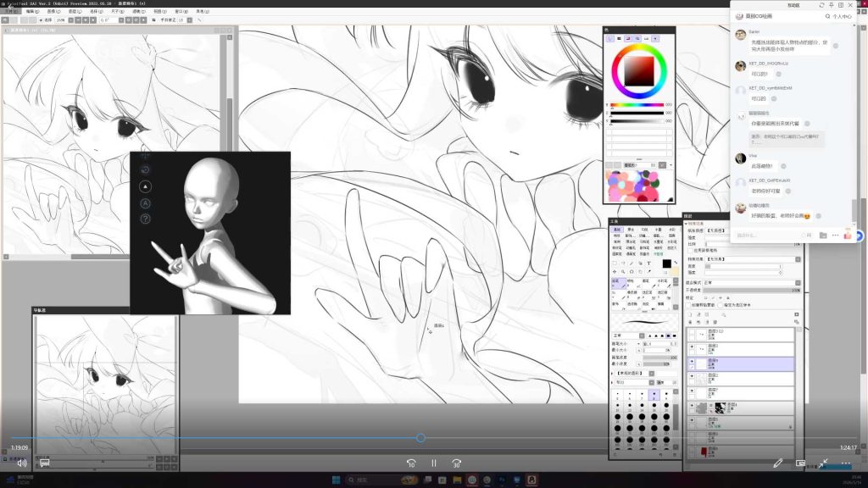This screenshot has height=488, width=868.
Task: Enable the clipping mask checkbox (创建剪贴蒙版)
Action: [688, 305]
